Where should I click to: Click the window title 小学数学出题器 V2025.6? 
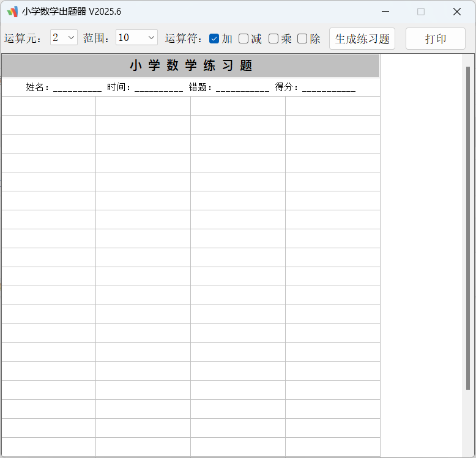point(72,12)
